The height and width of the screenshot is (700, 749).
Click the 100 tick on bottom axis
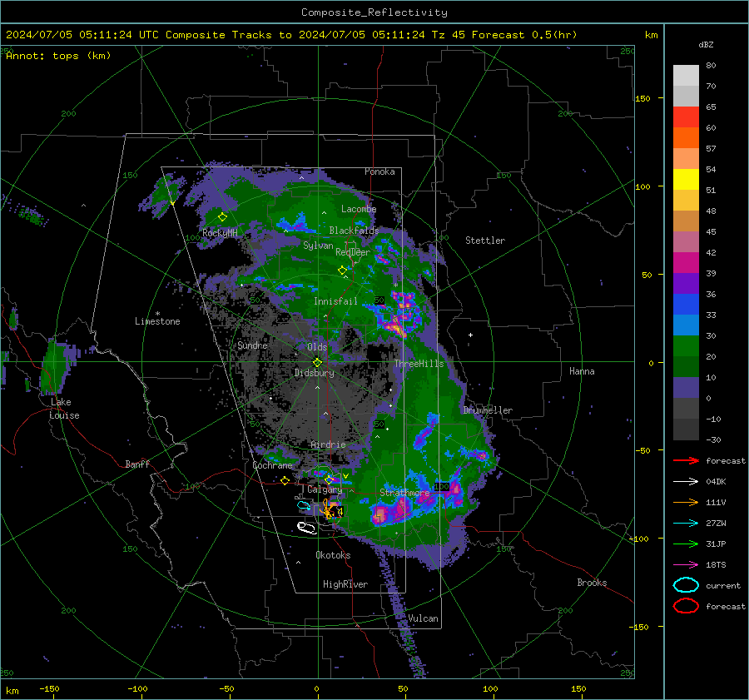[490, 688]
